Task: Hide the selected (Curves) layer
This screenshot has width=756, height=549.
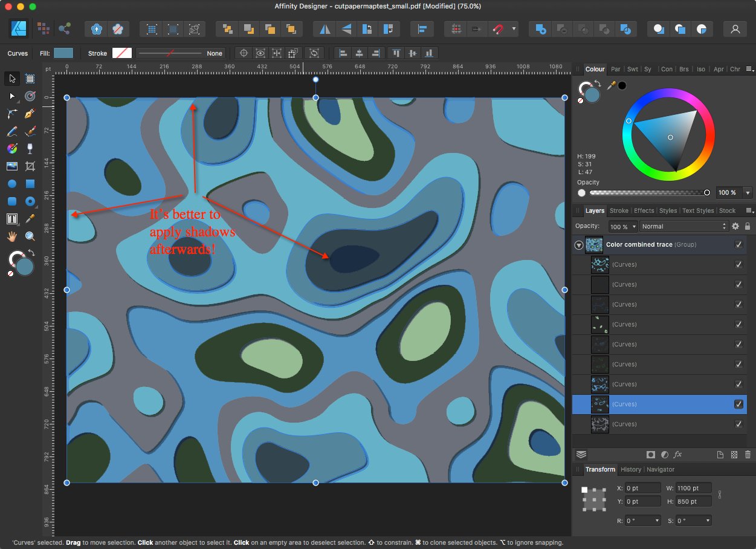Action: (739, 404)
